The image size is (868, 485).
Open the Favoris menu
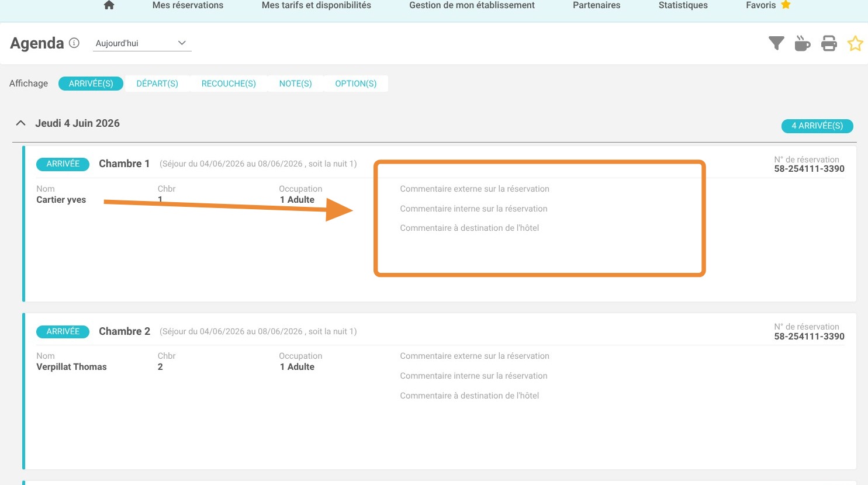coord(760,5)
